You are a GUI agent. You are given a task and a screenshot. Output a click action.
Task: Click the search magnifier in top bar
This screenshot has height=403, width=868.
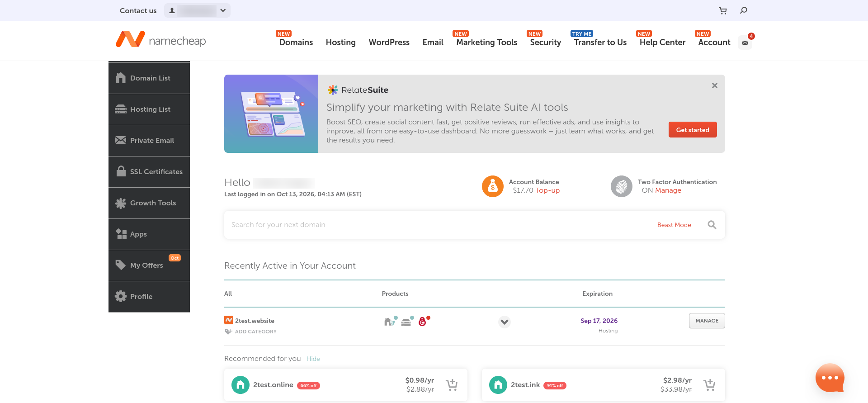coord(744,10)
